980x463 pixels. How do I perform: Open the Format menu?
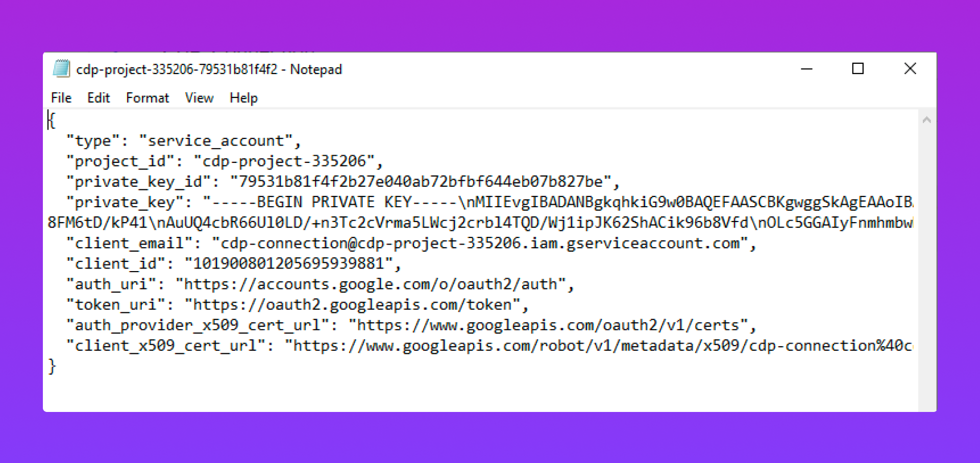click(x=147, y=98)
